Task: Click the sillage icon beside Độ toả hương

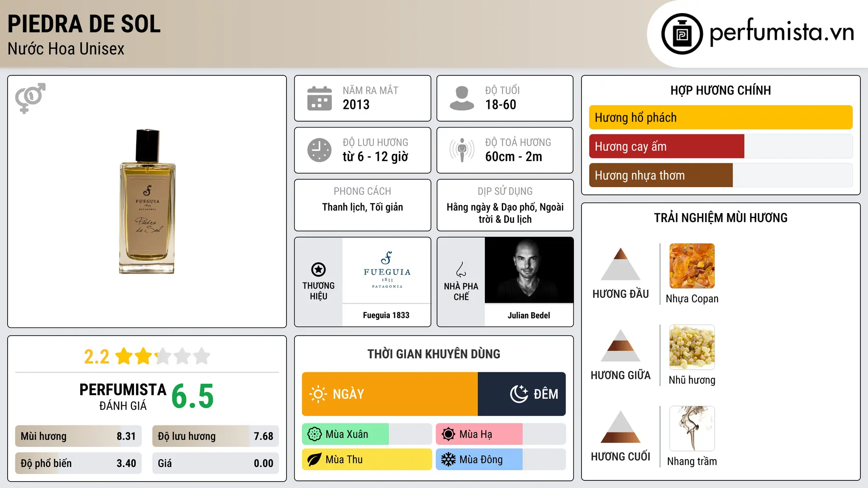Action: pyautogui.click(x=462, y=150)
